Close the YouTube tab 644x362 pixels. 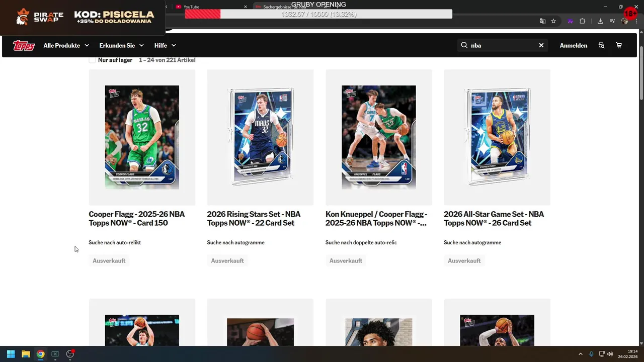(246, 7)
